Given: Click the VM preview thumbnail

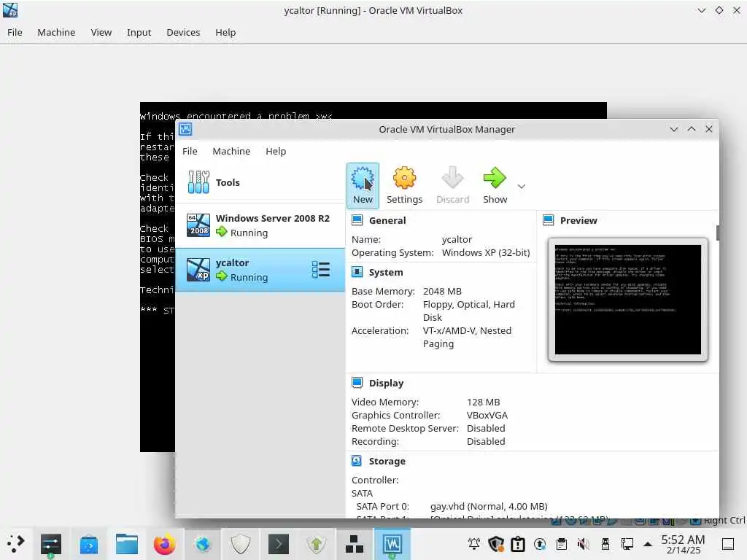Looking at the screenshot, I should point(628,300).
